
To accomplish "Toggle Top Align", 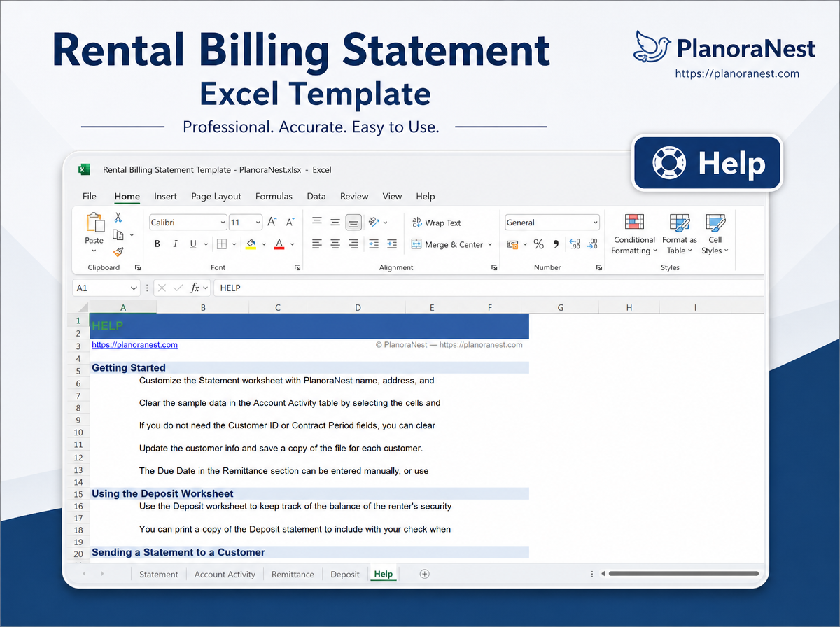I will [317, 222].
